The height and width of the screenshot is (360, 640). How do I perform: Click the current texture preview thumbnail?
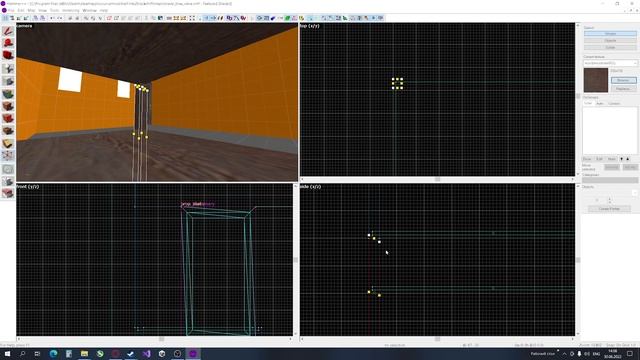(596, 80)
